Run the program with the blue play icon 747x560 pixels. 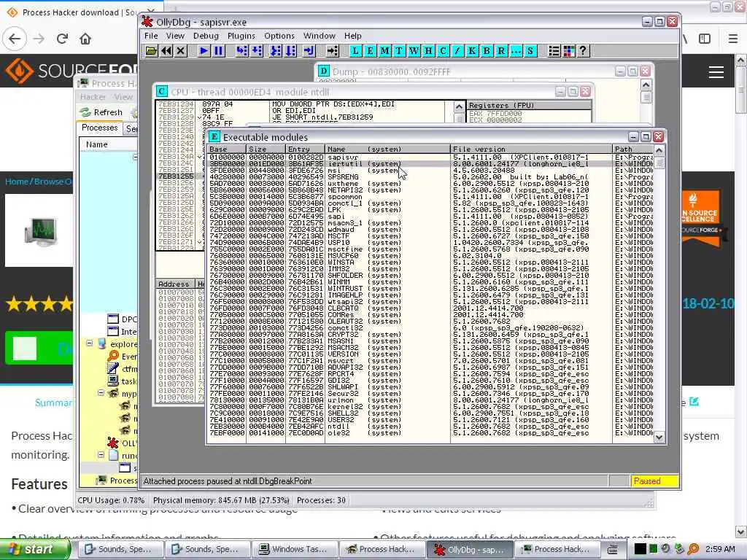click(204, 51)
